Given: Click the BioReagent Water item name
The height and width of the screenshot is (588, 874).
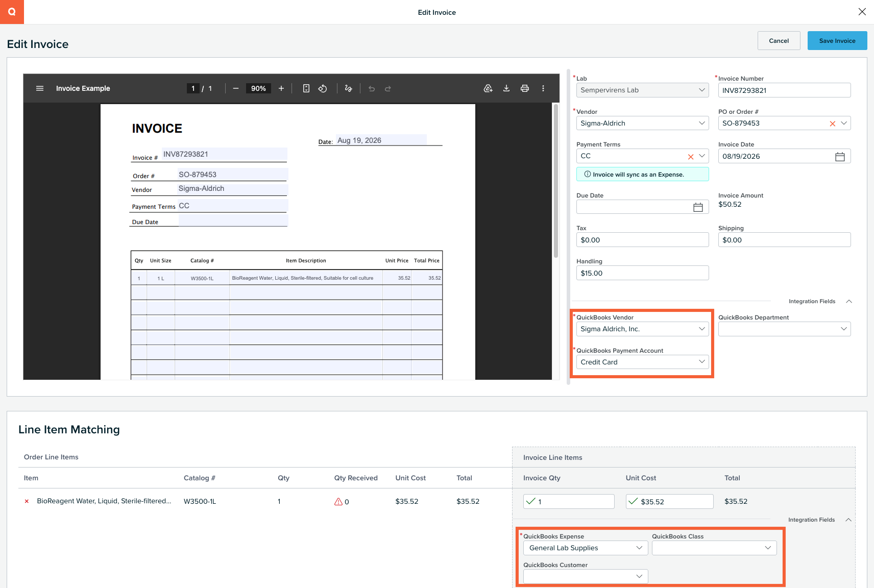Looking at the screenshot, I should pos(104,501).
